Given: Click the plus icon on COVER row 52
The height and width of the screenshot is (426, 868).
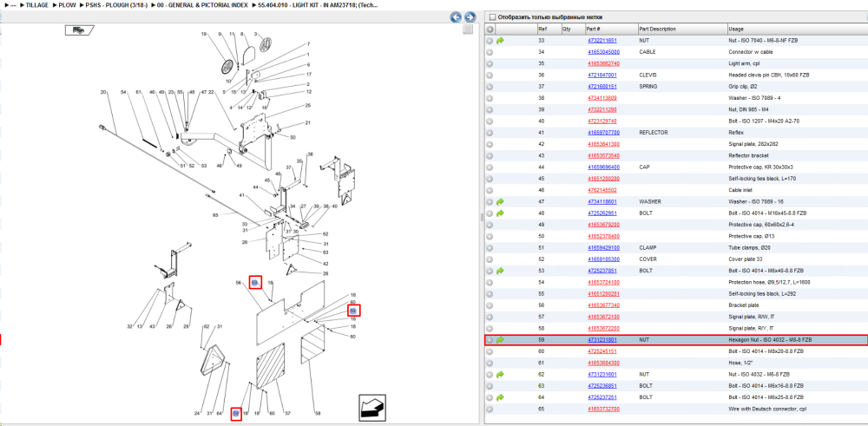Looking at the screenshot, I should tap(490, 259).
